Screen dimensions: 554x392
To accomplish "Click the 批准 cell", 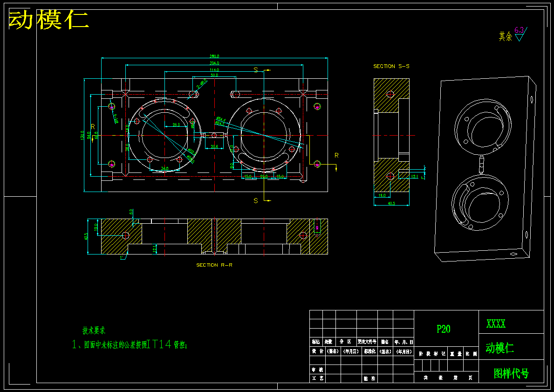I will [x=369, y=378].
